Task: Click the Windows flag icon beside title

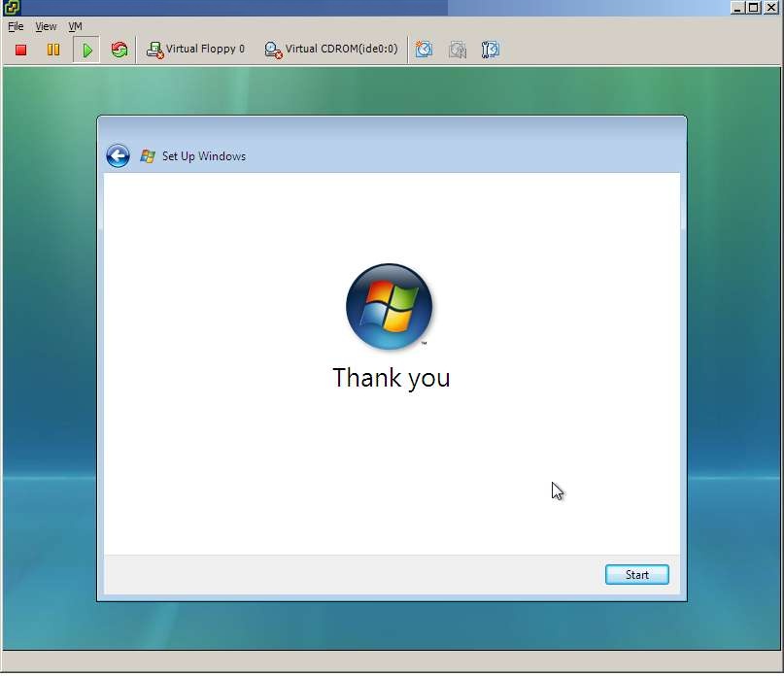Action: (147, 156)
